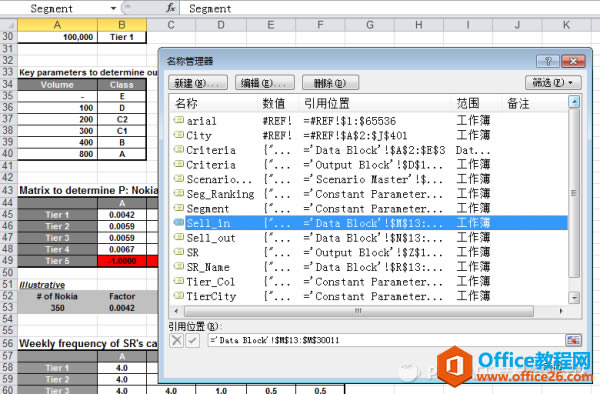Close the 名称管理器 dialog
Image resolution: width=600 pixels, height=394 pixels.
pos(573,61)
